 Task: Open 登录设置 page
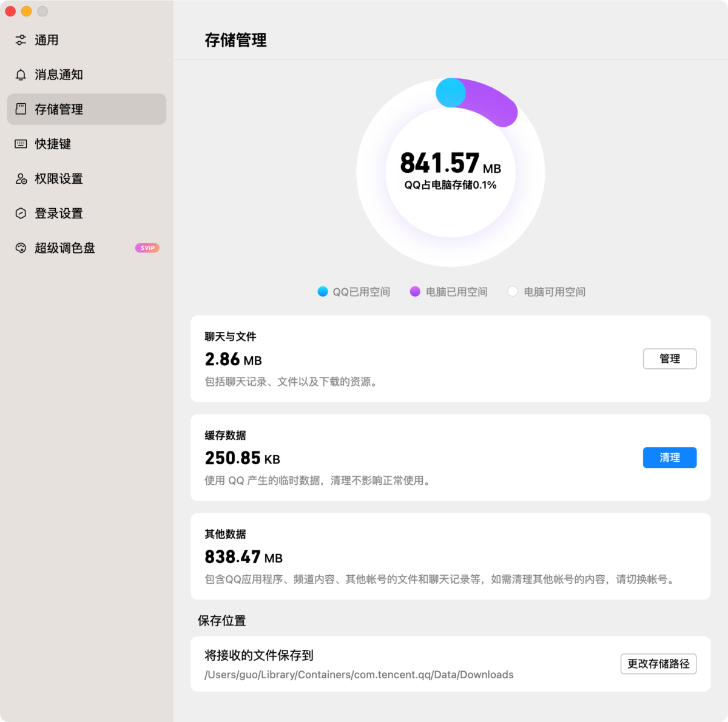[x=86, y=213]
